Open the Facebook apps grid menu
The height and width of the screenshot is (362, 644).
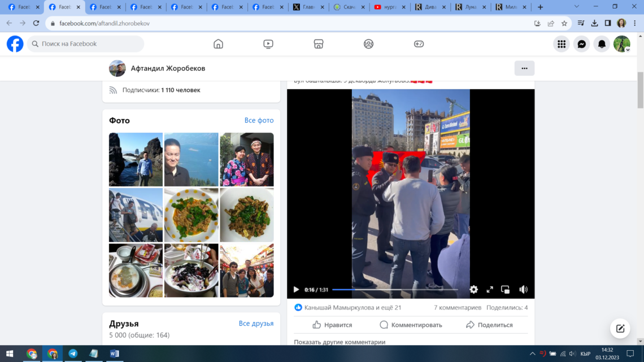561,44
